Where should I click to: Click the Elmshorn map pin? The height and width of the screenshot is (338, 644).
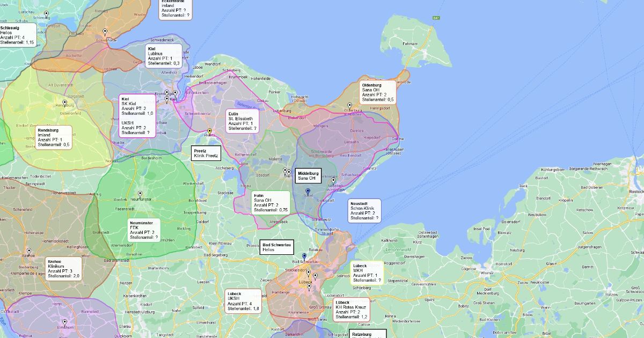pyautogui.click(x=64, y=322)
